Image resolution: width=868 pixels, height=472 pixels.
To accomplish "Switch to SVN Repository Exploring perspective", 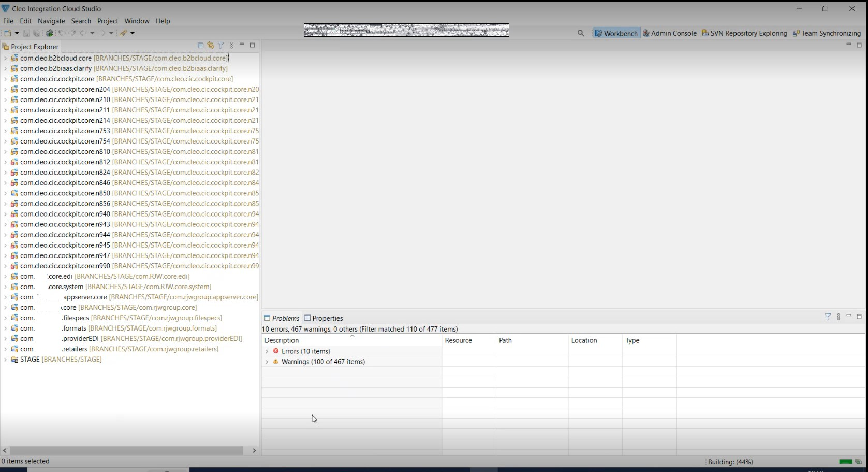I will click(745, 33).
